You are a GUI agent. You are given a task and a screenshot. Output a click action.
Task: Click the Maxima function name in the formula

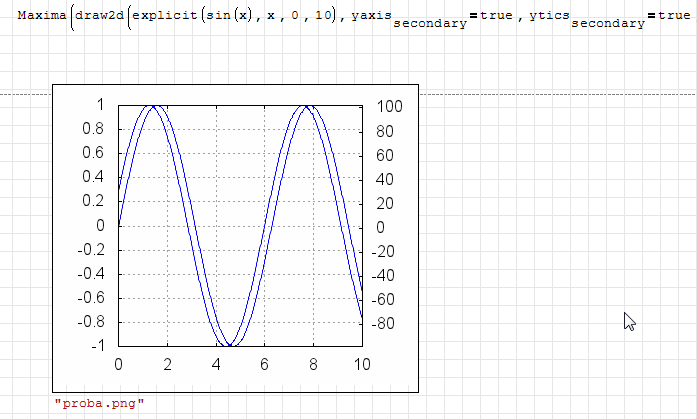[x=40, y=17]
